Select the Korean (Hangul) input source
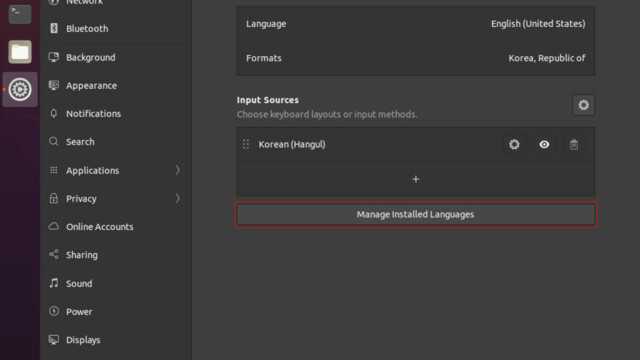 pos(416,144)
